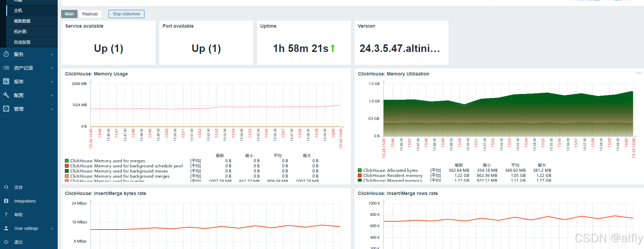Click the Memory Usage line graph
Viewport: 644px width, 249px height.
click(215, 105)
